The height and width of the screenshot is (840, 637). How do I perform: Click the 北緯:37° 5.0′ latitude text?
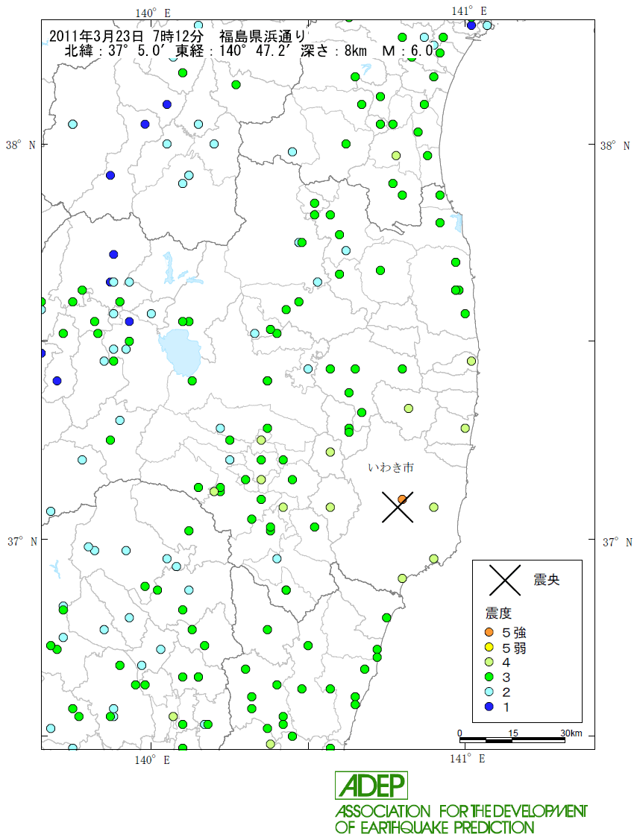pos(116,51)
